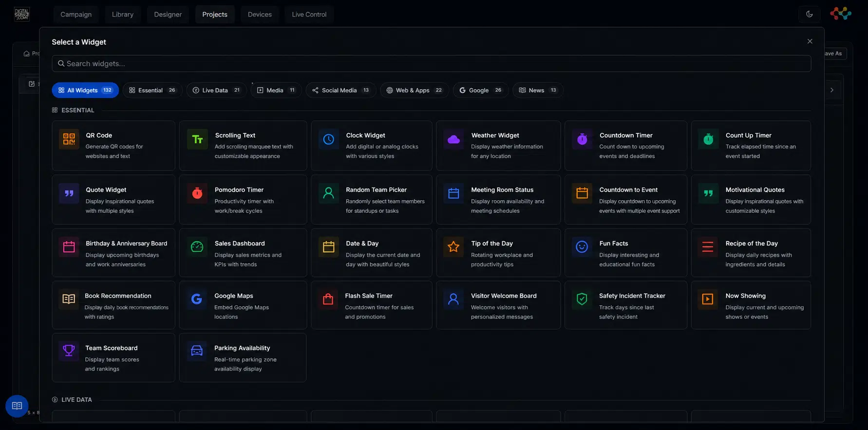
Task: Select the Pomodoro Timer icon
Action: click(x=197, y=193)
